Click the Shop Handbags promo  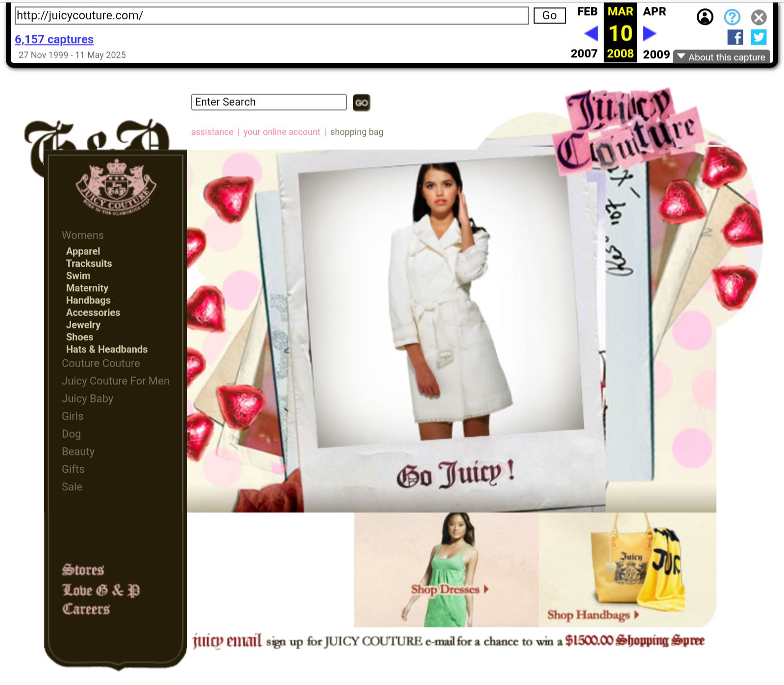[x=628, y=570]
